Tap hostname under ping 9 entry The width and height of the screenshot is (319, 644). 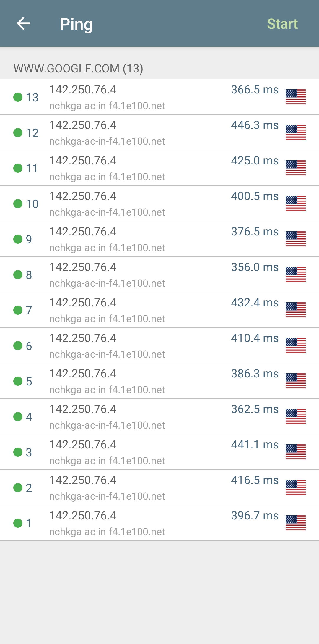(107, 248)
